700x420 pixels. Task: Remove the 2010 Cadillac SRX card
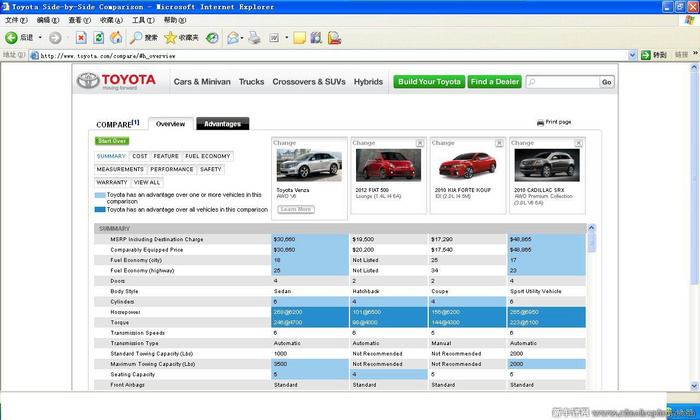(x=579, y=143)
